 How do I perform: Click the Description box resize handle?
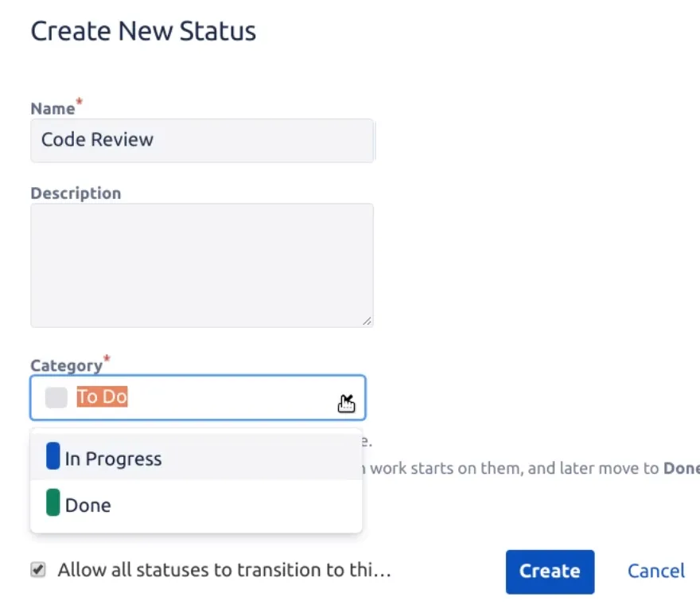pyautogui.click(x=366, y=320)
